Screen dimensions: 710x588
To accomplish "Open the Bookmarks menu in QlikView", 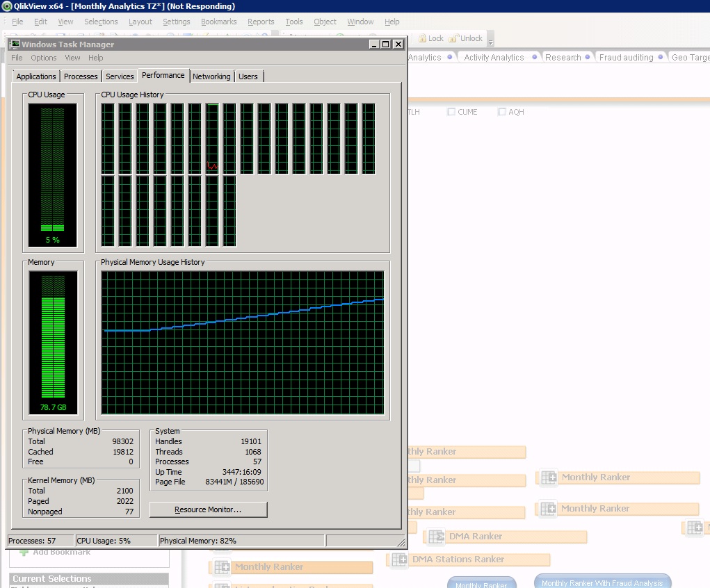I will tap(218, 22).
